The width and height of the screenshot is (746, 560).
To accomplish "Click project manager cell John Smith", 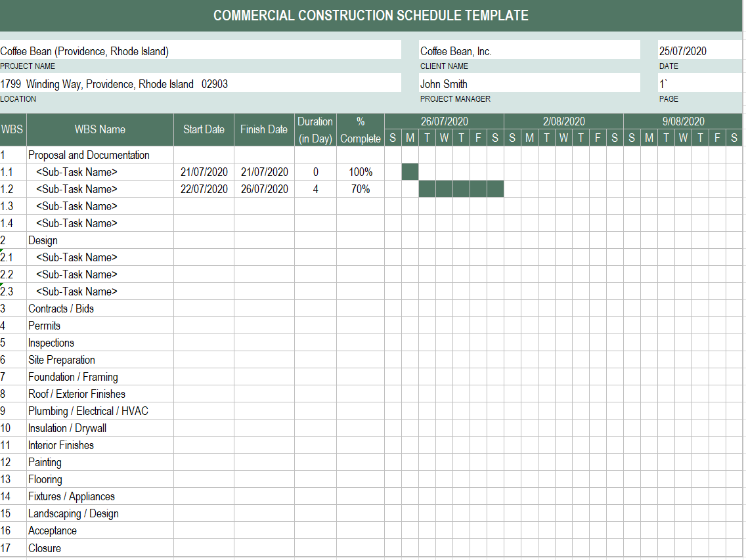I will coord(444,84).
